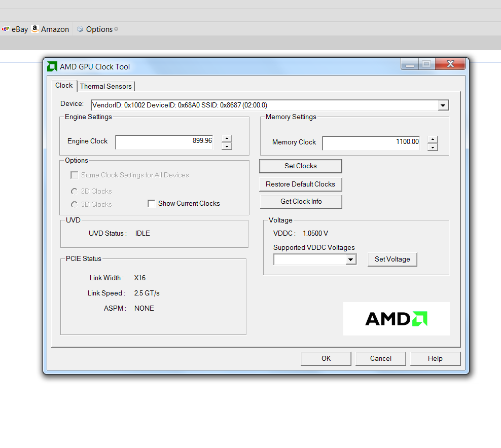Screen dimensions: 501x448
Task: Open the eBay bookmark link
Action: point(20,29)
